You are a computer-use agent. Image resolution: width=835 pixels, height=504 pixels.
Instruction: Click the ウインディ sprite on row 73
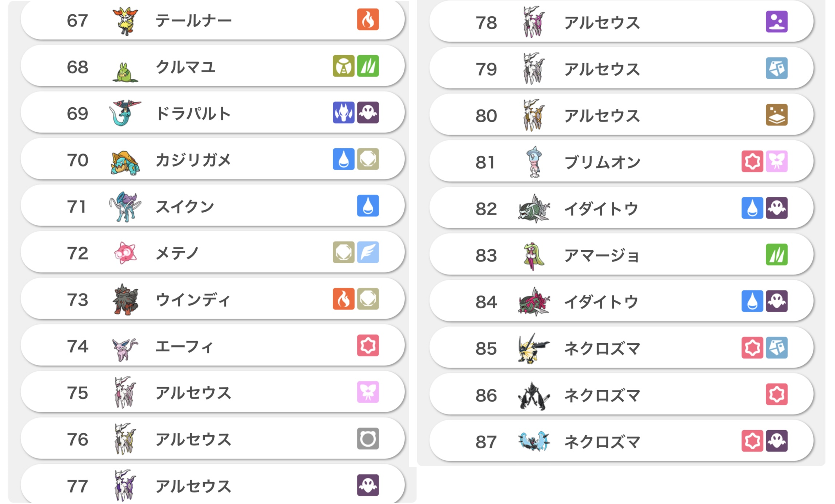point(125,299)
